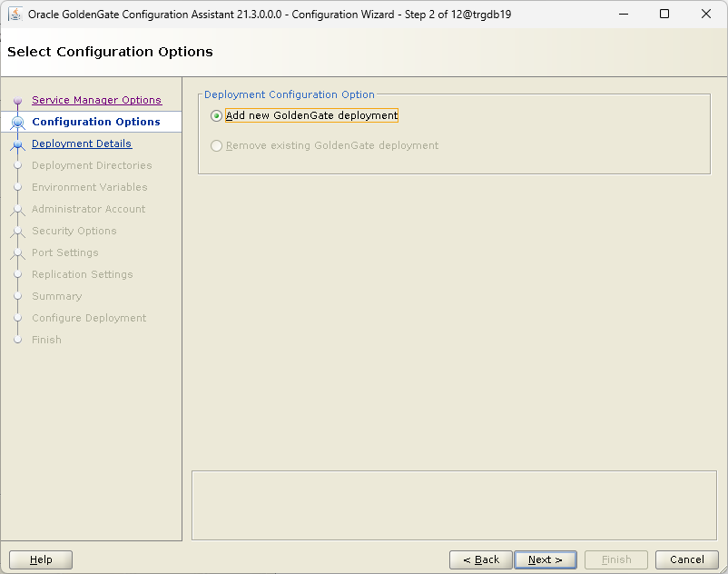728x574 pixels.
Task: Click the Summary step label
Action: point(56,296)
